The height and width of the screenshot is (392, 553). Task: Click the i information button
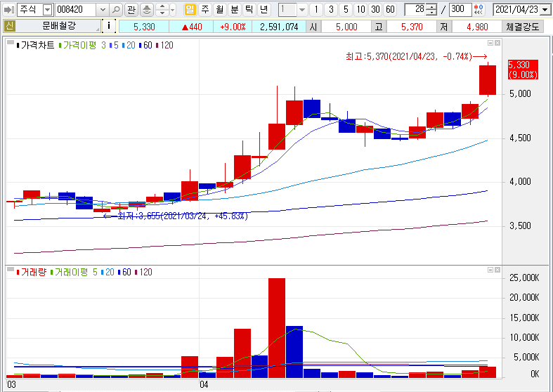click(109, 26)
